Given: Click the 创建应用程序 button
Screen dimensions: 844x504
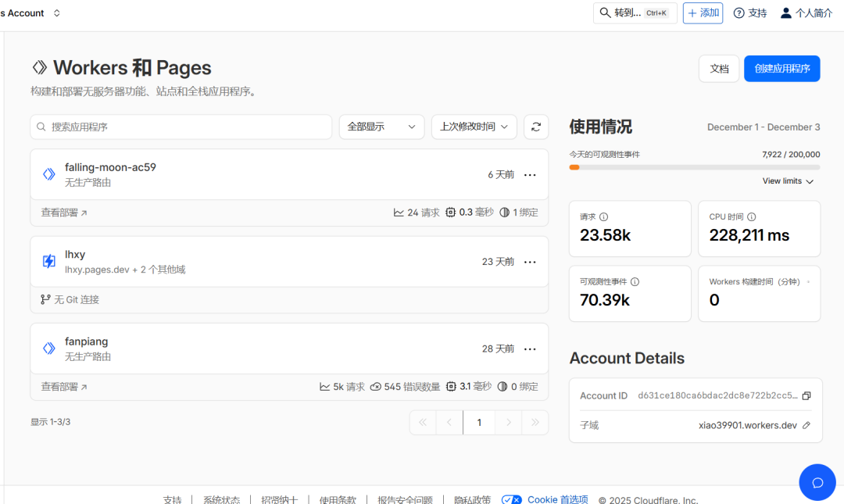Looking at the screenshot, I should coord(781,69).
